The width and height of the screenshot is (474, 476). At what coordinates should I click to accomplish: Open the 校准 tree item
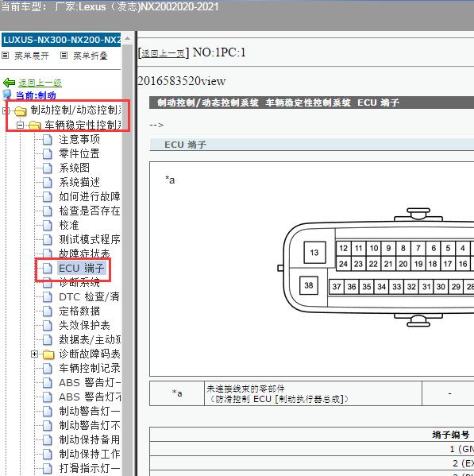click(x=69, y=226)
